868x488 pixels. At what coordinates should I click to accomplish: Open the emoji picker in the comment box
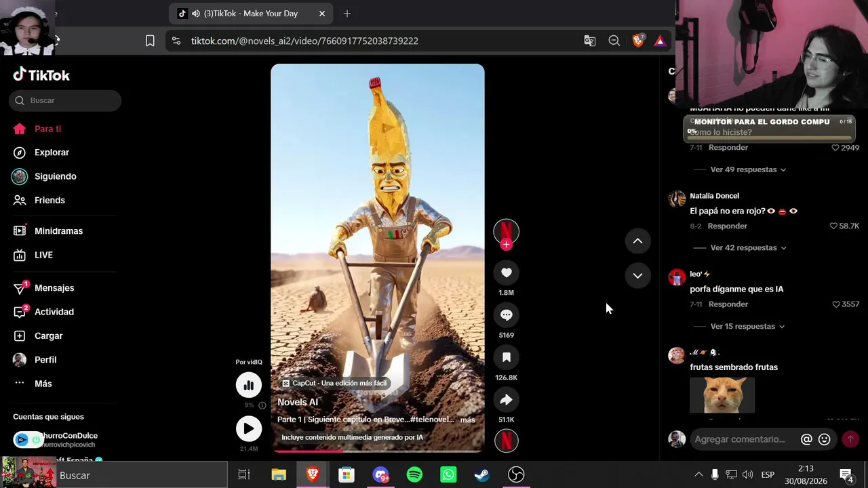[x=825, y=439]
